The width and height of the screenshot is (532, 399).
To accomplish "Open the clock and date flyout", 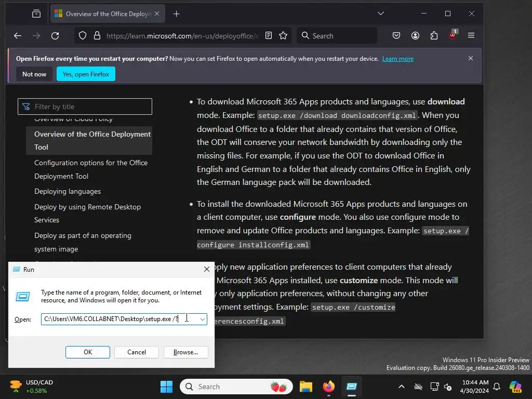I will [x=475, y=387].
